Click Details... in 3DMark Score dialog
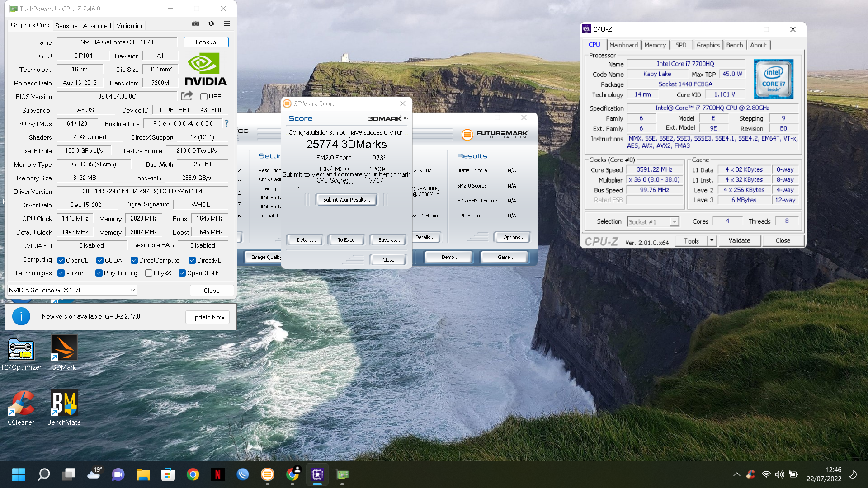The image size is (868, 488). point(306,240)
